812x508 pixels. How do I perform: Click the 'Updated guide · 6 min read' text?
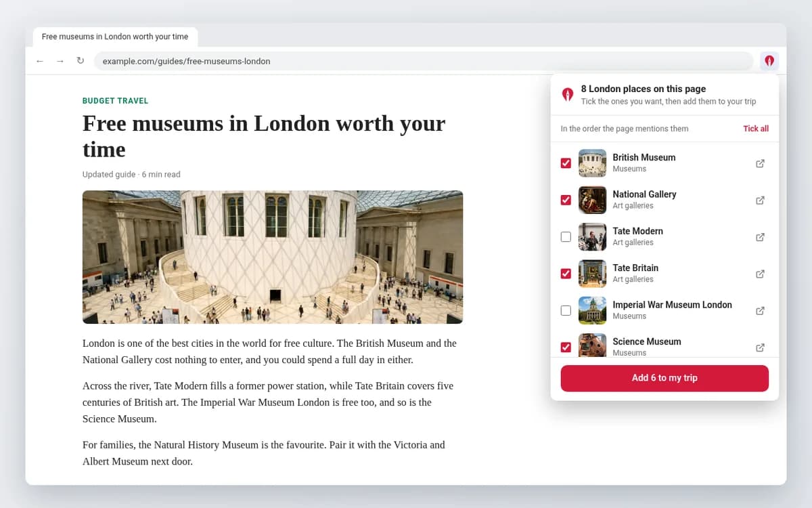tap(131, 174)
